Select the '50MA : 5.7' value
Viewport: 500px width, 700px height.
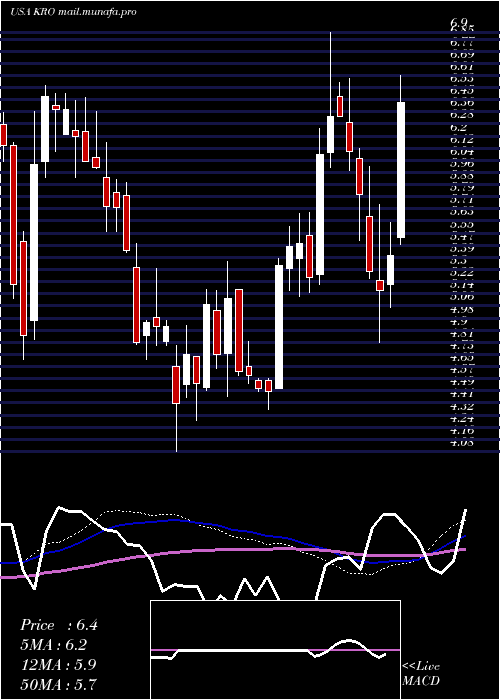[58, 684]
